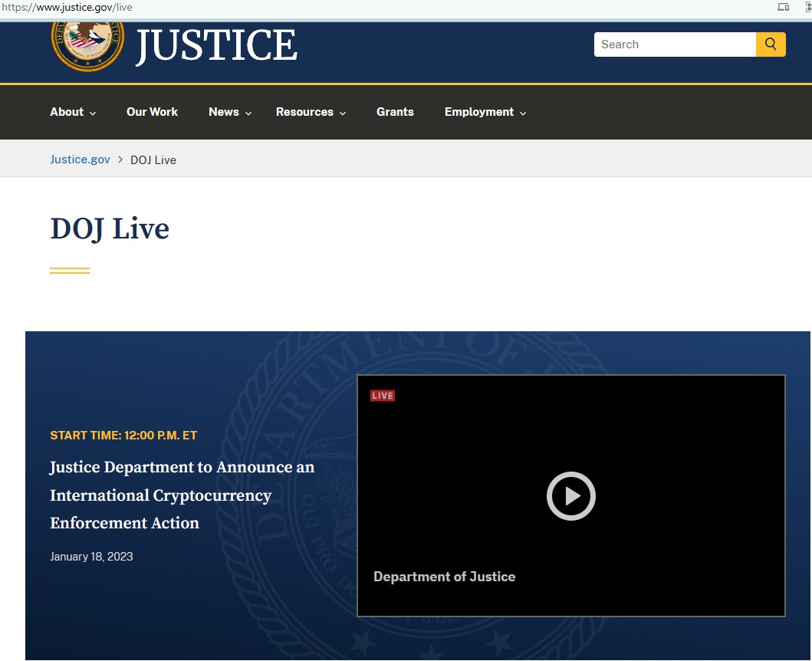
Task: Click the 'Department of Justice' video caption
Action: (x=444, y=577)
